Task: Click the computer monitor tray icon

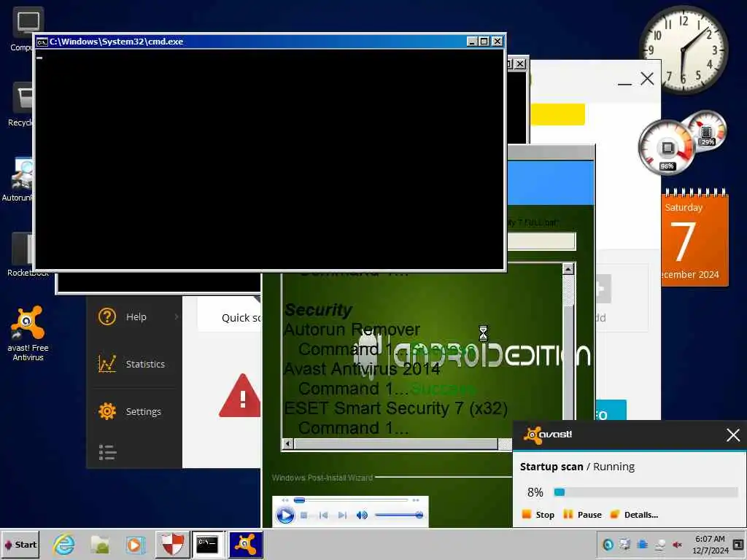Action: point(624,545)
